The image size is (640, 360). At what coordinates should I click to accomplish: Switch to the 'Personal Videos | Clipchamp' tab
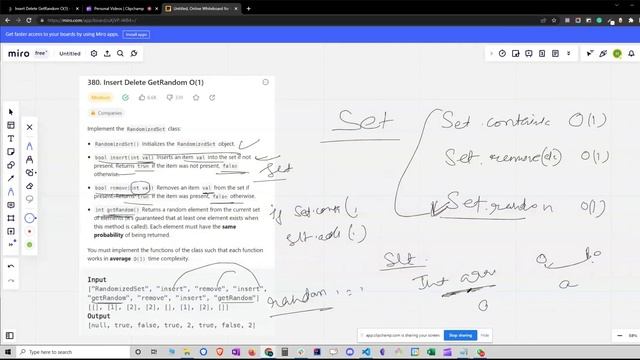click(x=119, y=9)
